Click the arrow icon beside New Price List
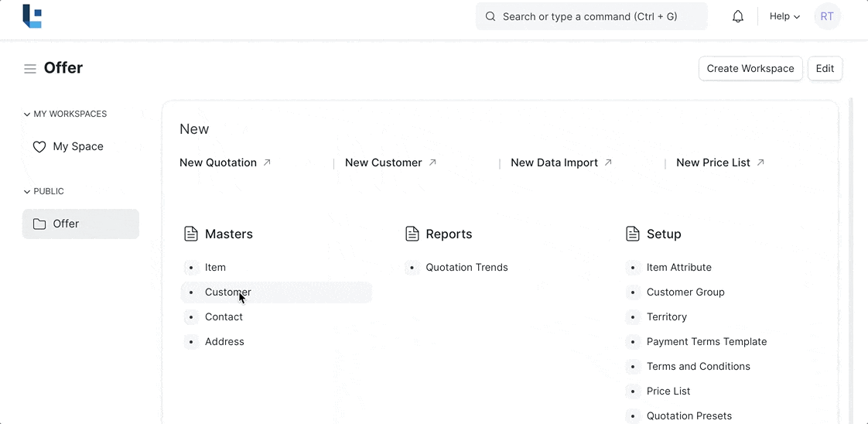This screenshot has width=868, height=424. click(x=760, y=162)
